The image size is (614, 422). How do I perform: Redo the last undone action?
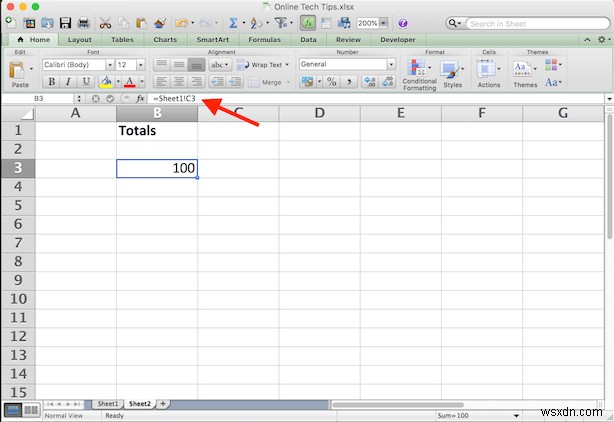coord(205,23)
